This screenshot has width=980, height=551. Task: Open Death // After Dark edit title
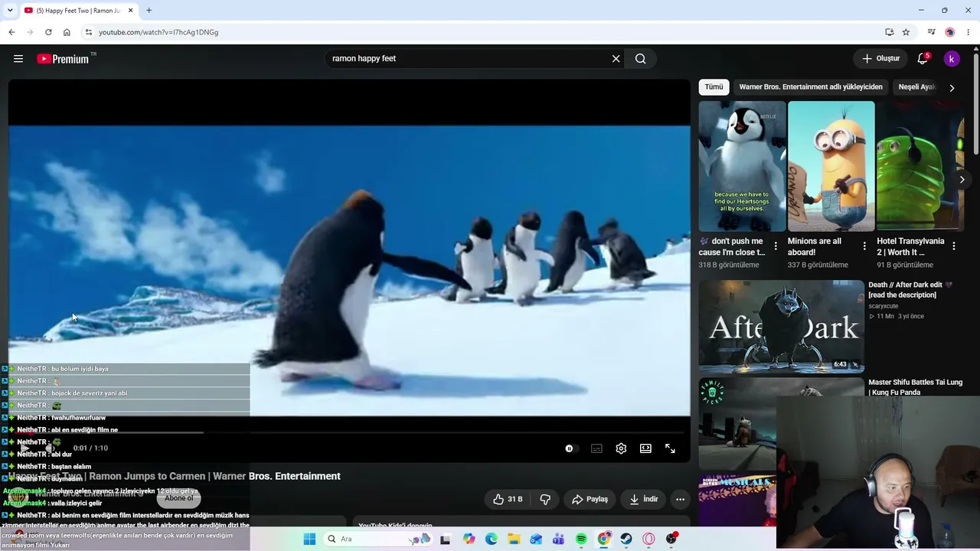point(911,289)
